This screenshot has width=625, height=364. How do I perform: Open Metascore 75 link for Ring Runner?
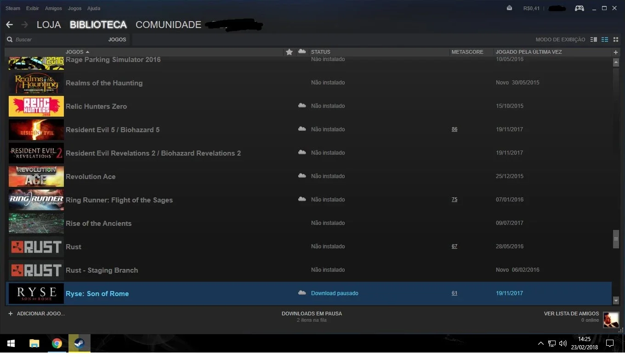455,200
